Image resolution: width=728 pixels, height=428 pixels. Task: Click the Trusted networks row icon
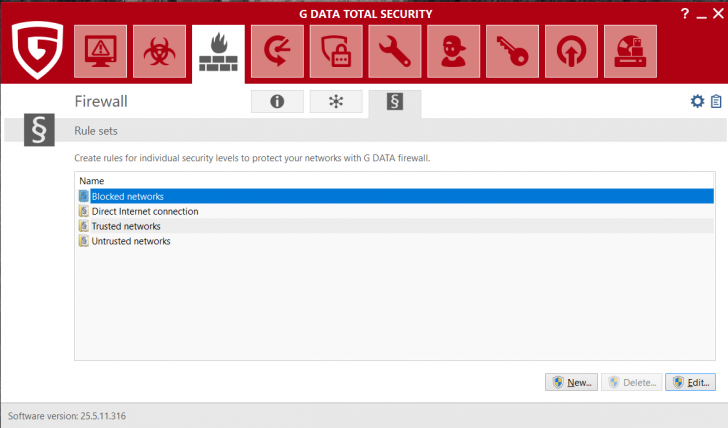point(84,226)
